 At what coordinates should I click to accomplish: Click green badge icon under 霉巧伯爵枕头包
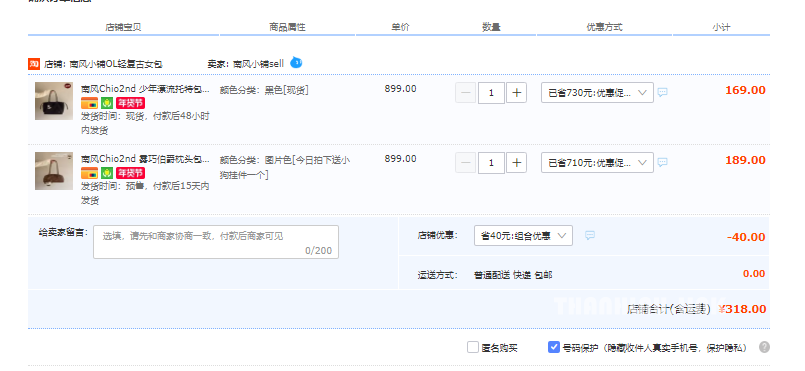click(x=107, y=173)
